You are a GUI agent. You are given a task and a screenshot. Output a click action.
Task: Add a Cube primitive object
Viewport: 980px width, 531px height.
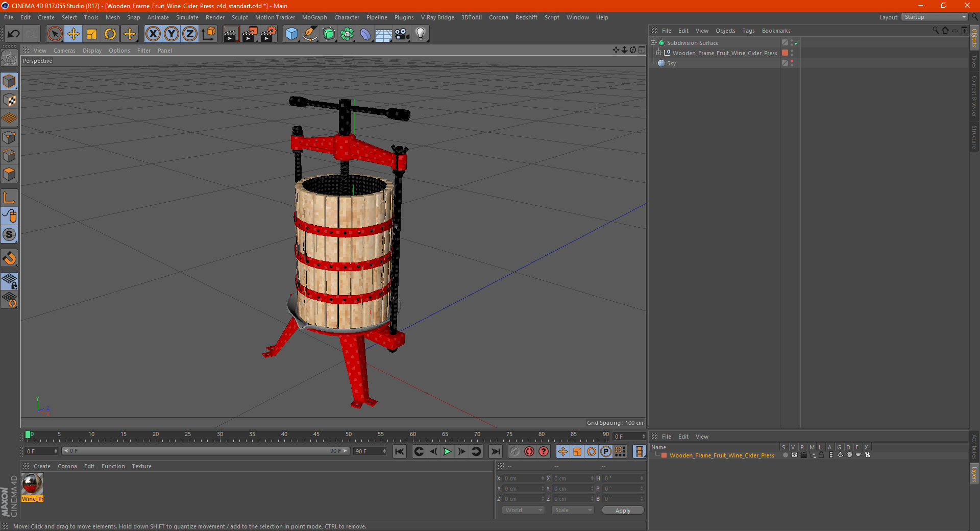tap(291, 34)
